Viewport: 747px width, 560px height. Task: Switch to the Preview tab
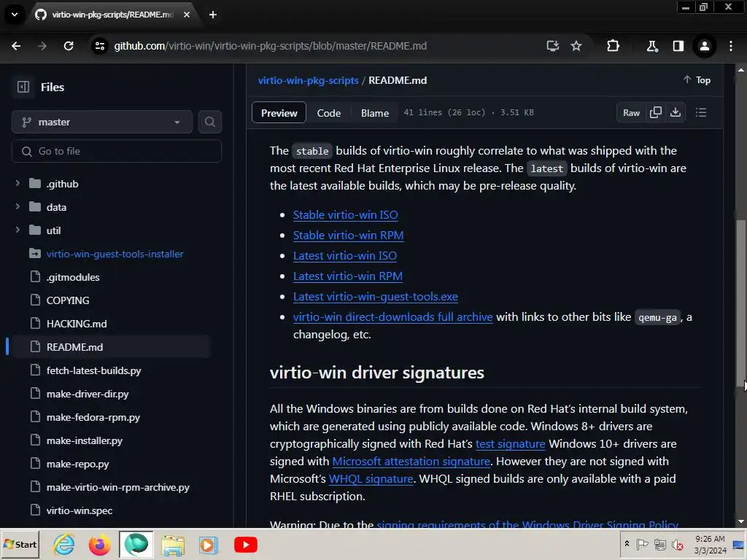point(279,113)
